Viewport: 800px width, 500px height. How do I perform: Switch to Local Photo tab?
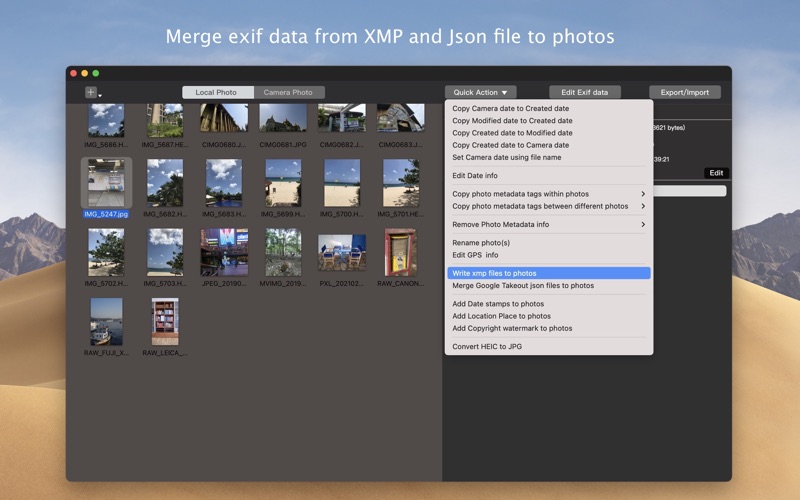pos(218,92)
